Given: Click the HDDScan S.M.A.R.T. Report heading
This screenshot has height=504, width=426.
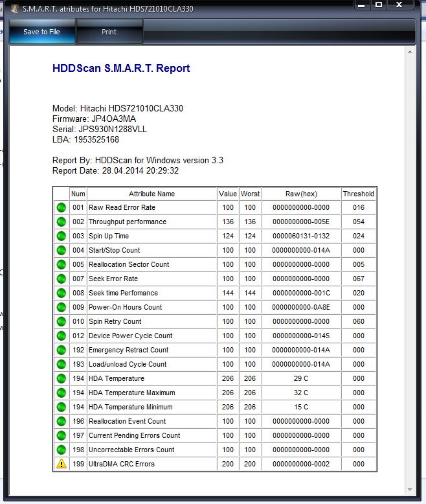Looking at the screenshot, I should tap(121, 68).
